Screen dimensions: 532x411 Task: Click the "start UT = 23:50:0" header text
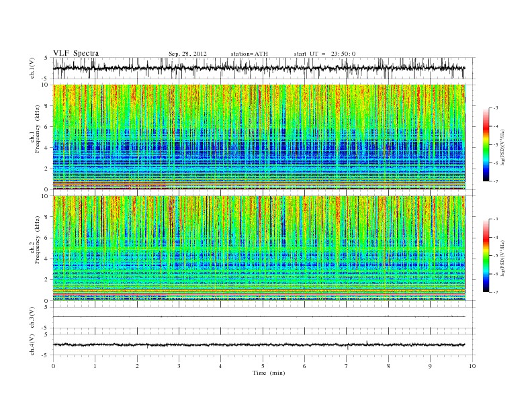pos(324,54)
